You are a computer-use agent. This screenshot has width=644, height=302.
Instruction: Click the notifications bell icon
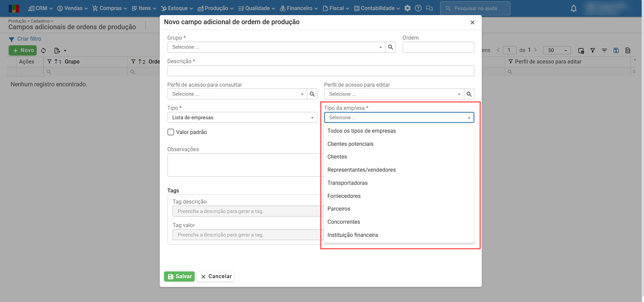tap(574, 9)
